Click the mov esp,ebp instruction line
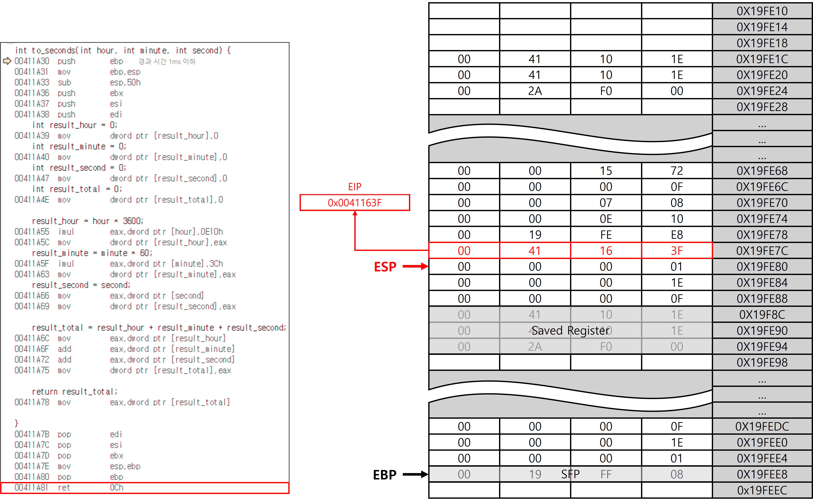Screen dimensions: 813x504 77,466
